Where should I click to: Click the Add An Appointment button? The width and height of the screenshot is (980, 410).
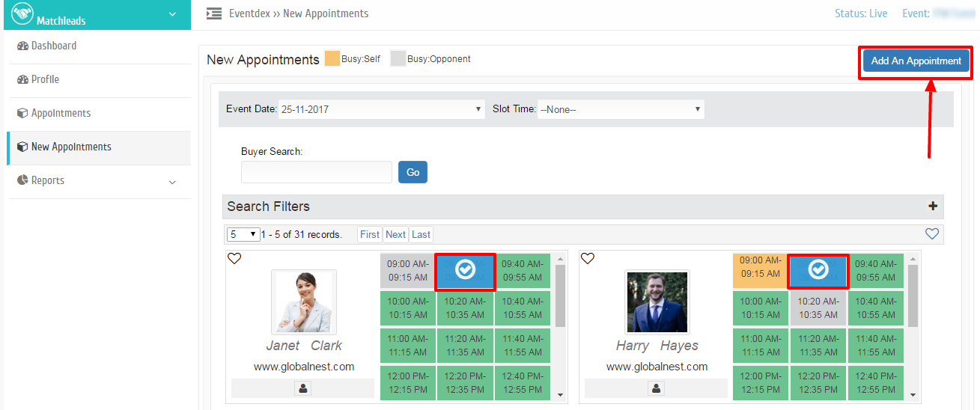point(916,61)
